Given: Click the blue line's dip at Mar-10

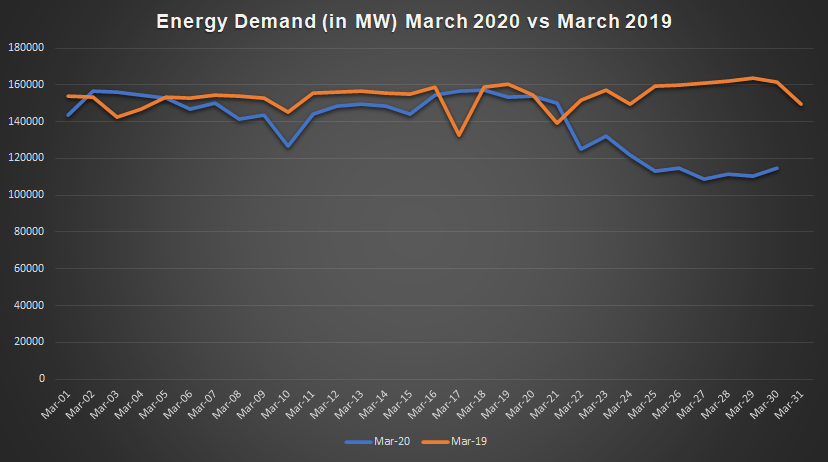Looking at the screenshot, I should coord(288,146).
